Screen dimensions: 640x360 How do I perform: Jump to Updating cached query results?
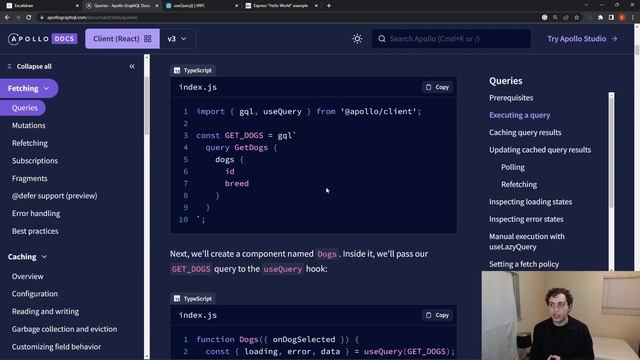click(x=540, y=150)
